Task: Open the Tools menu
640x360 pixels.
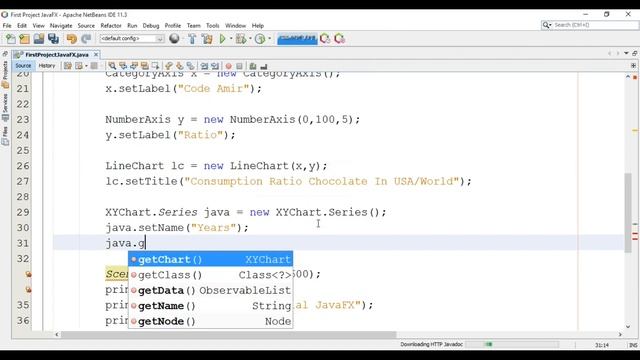Action: coord(212,25)
